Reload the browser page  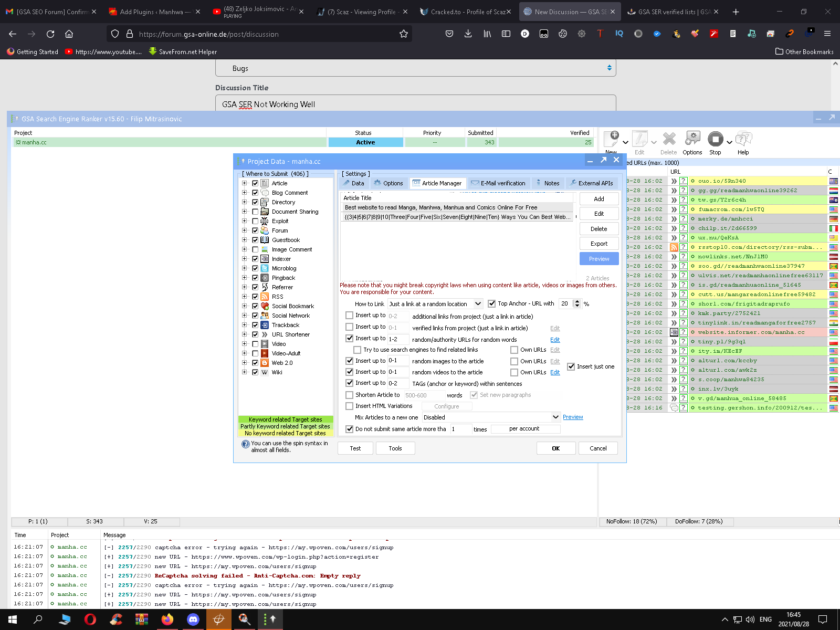50,34
